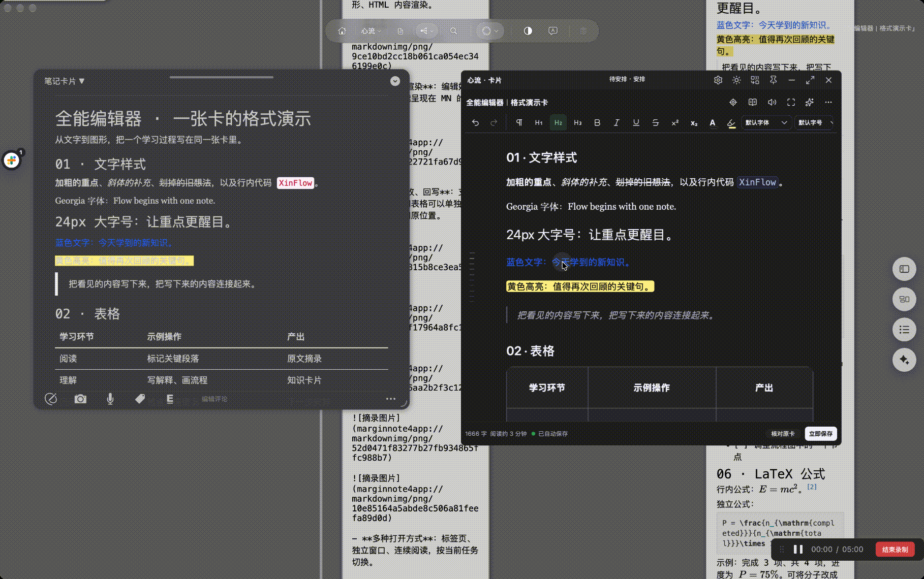The image size is (924, 579).
Task: Open reading mode book icon
Action: (x=753, y=102)
